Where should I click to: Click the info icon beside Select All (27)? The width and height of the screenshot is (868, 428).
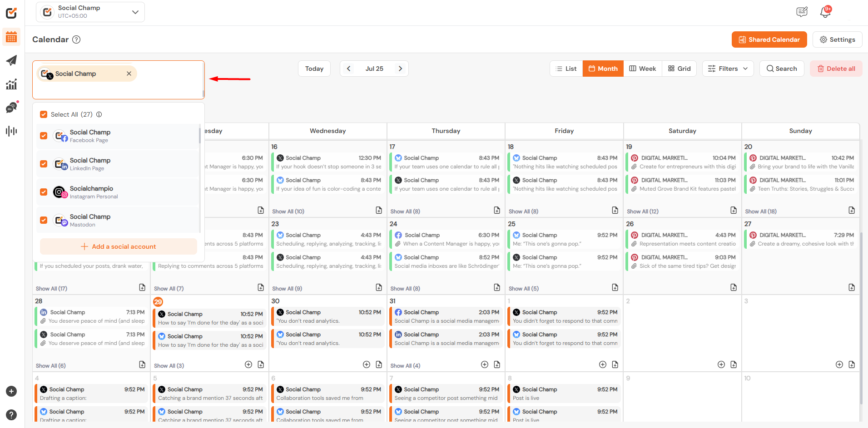click(99, 114)
